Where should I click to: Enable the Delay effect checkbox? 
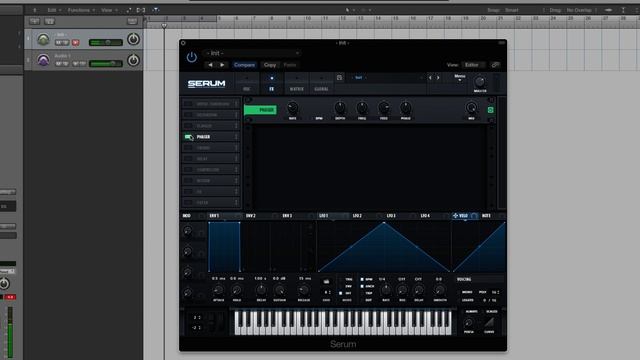point(188,159)
